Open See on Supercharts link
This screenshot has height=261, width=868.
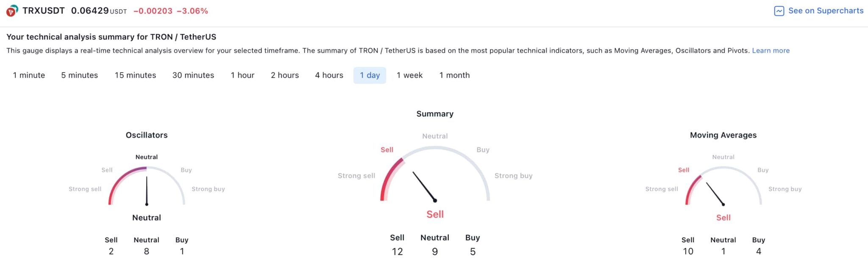[x=825, y=11]
